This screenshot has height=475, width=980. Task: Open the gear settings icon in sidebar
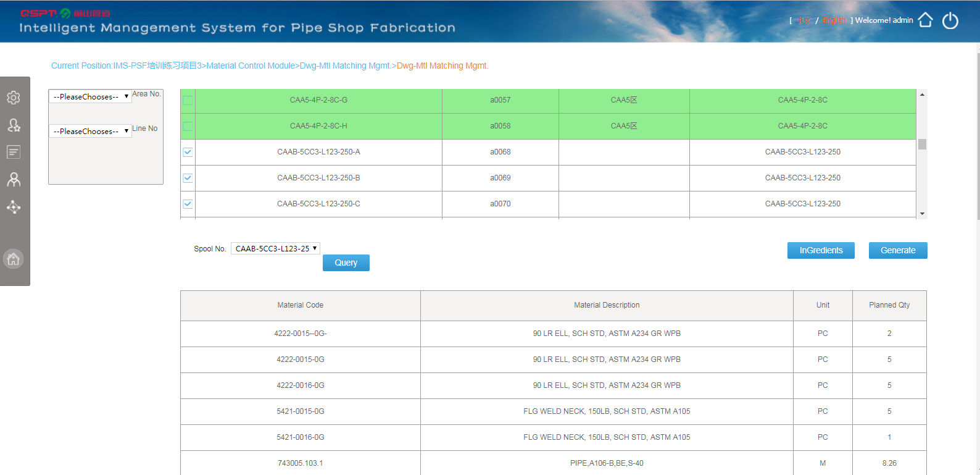click(x=14, y=98)
